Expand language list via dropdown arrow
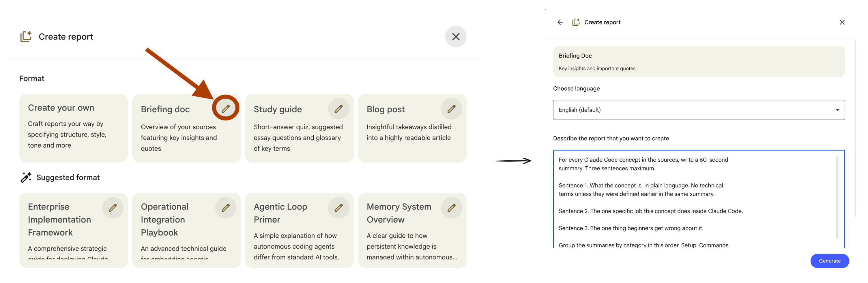 tap(837, 110)
